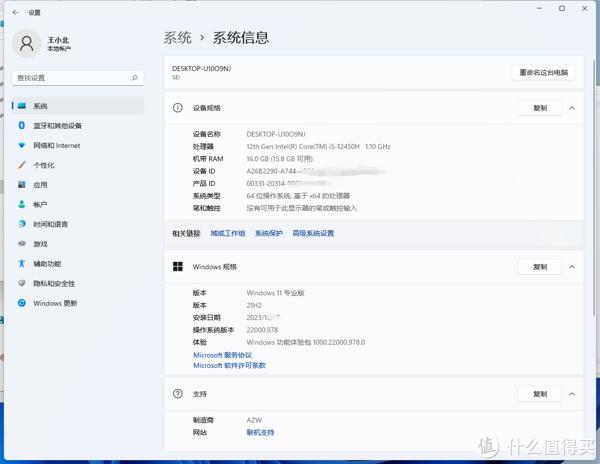Click the 帐户 person icon in sidebar

pos(22,204)
